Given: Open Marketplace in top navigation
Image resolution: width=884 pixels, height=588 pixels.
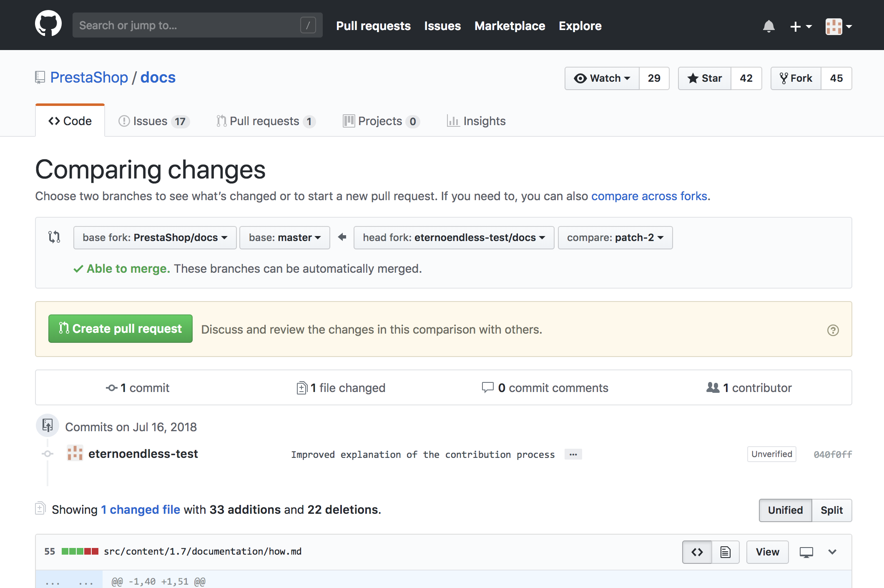Looking at the screenshot, I should point(510,26).
